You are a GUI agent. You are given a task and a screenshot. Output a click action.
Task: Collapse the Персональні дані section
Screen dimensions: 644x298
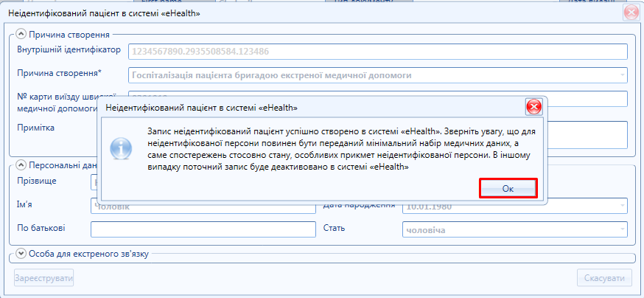pyautogui.click(x=21, y=164)
